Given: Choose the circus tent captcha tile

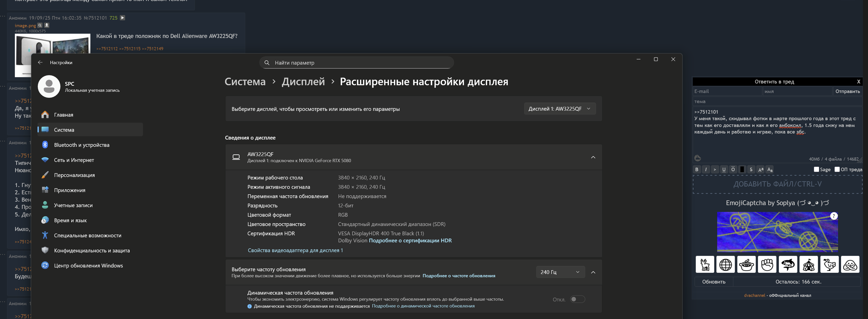Looking at the screenshot, I should 808,264.
